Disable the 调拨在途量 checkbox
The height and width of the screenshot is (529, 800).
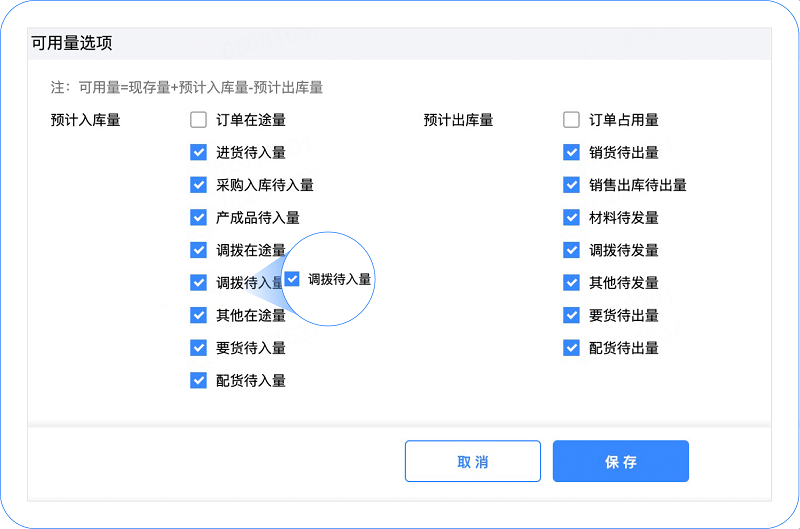[198, 250]
